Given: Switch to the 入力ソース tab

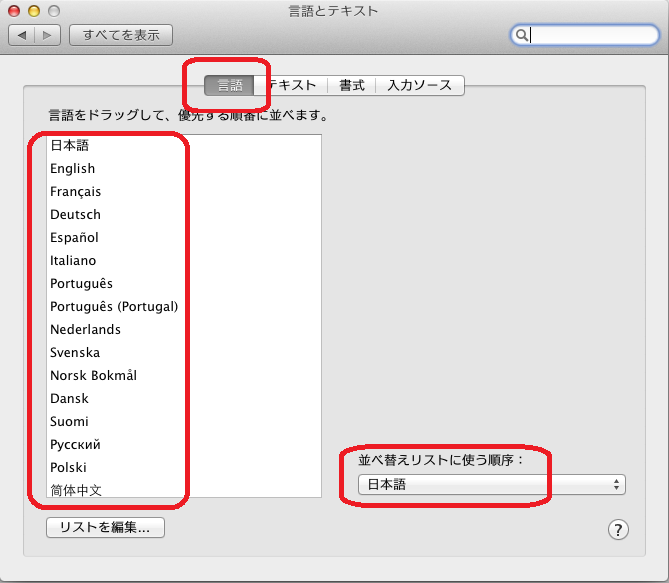Looking at the screenshot, I should [419, 85].
